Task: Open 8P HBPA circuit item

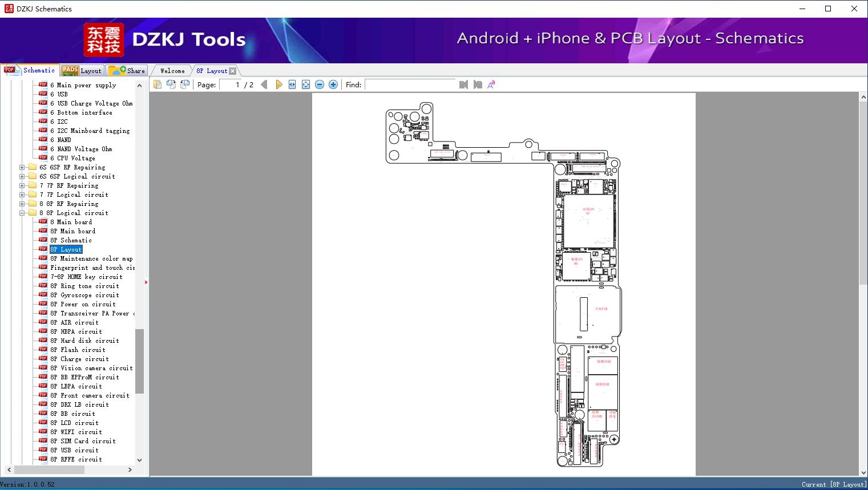Action: 76,331
